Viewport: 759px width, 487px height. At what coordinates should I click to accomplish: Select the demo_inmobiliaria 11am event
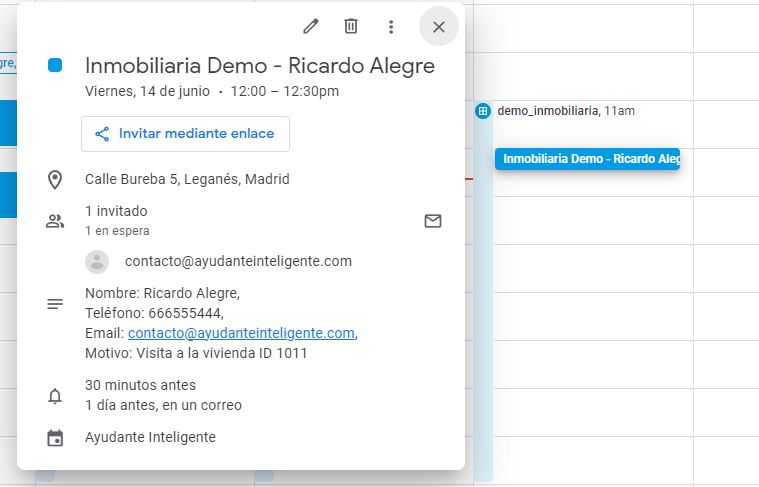click(x=565, y=111)
